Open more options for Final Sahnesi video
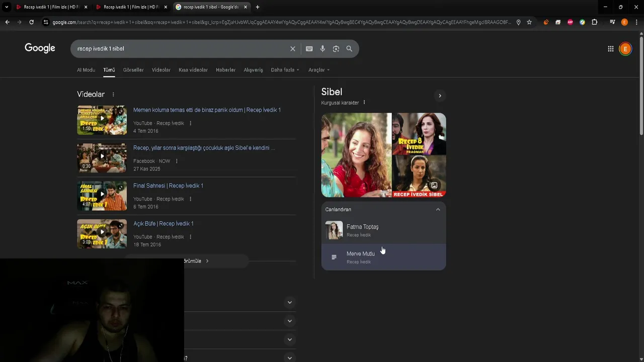Image resolution: width=644 pixels, height=362 pixels. click(x=190, y=199)
